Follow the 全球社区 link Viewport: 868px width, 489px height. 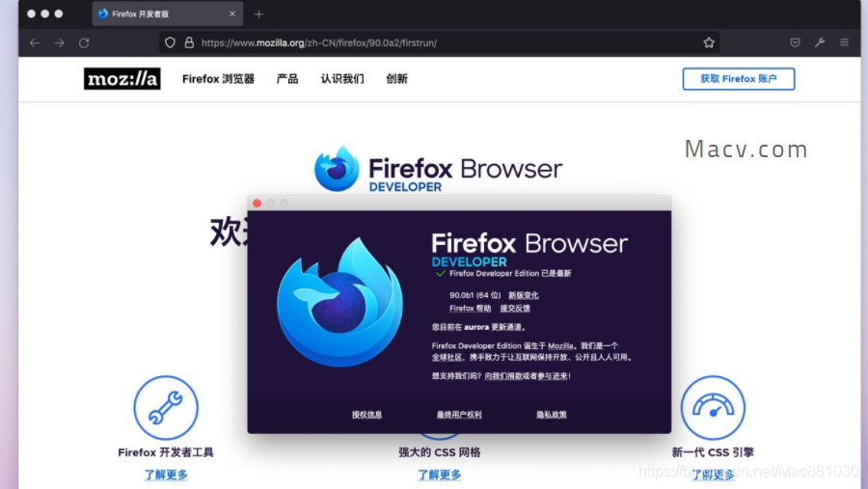coord(447,357)
